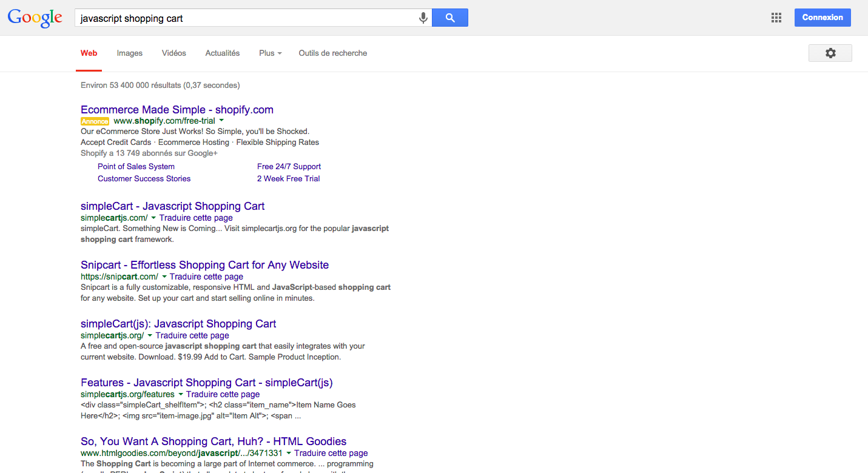Image resolution: width=868 pixels, height=473 pixels.
Task: Open the settings gear button
Action: 830,53
